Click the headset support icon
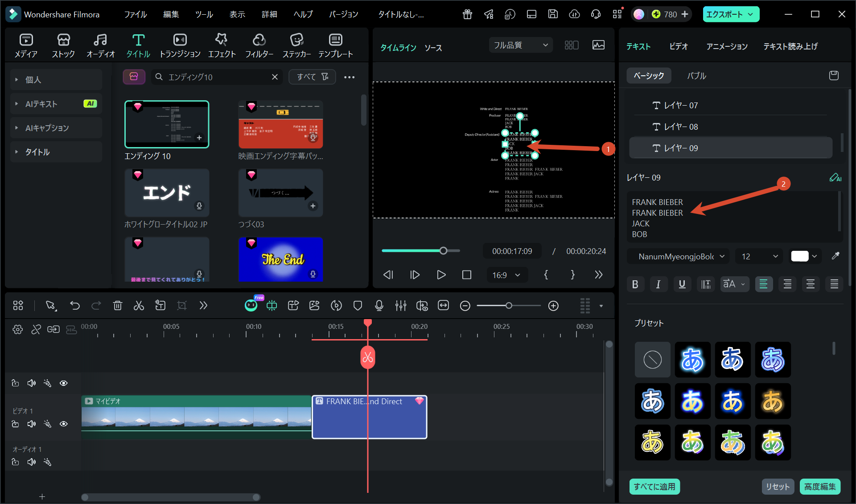Viewport: 856px width, 504px height. point(596,14)
